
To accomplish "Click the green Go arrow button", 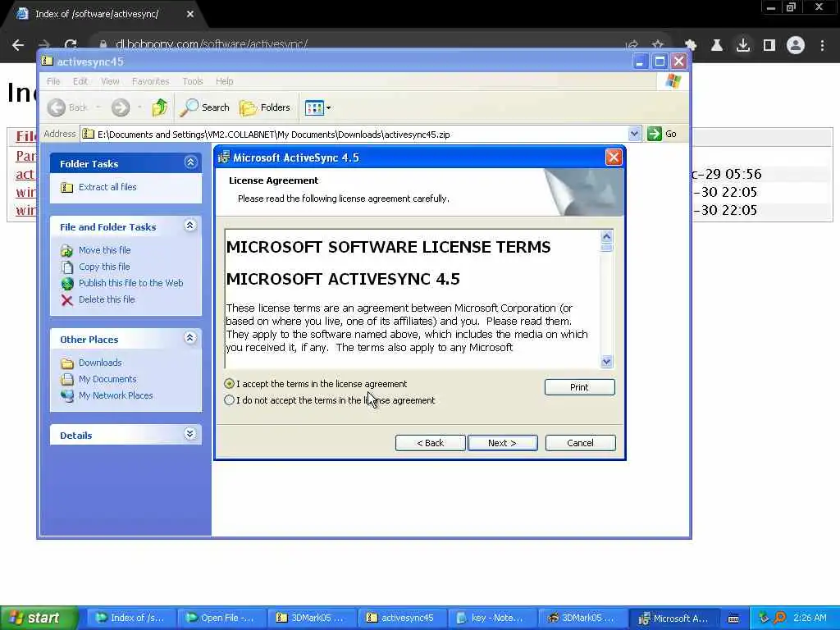I will [654, 134].
